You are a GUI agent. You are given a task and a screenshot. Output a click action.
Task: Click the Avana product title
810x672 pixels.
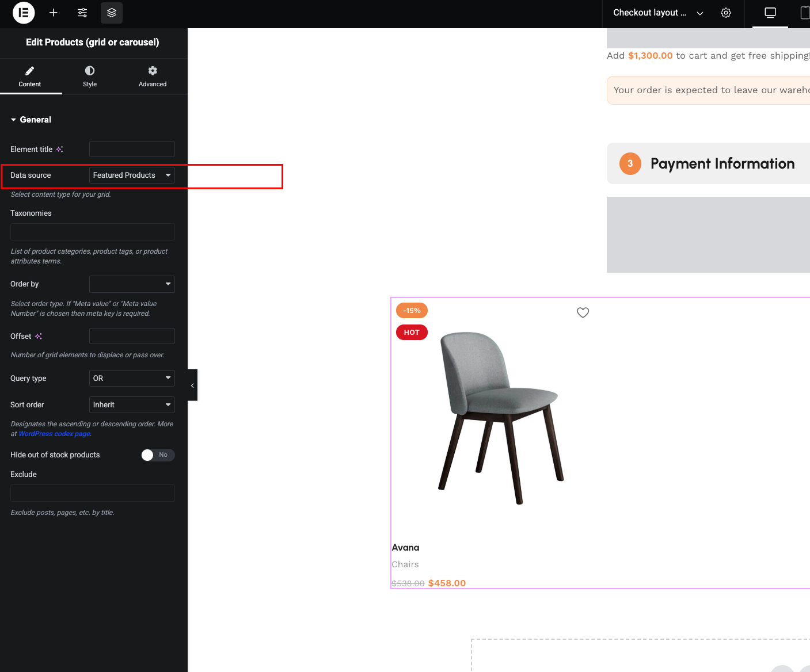405,547
